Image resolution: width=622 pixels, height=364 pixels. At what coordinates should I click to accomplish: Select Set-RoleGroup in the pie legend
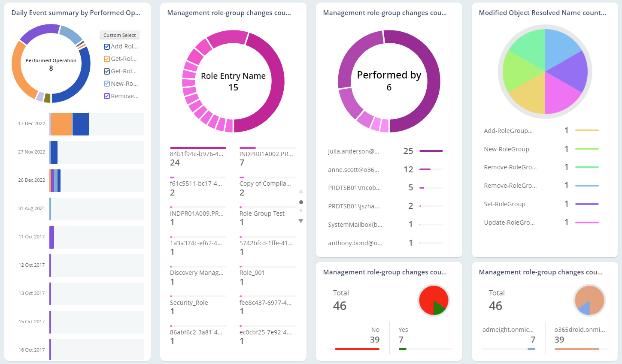(504, 204)
